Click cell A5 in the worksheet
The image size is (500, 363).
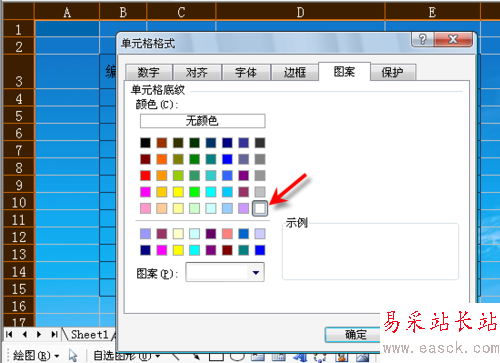67,115
